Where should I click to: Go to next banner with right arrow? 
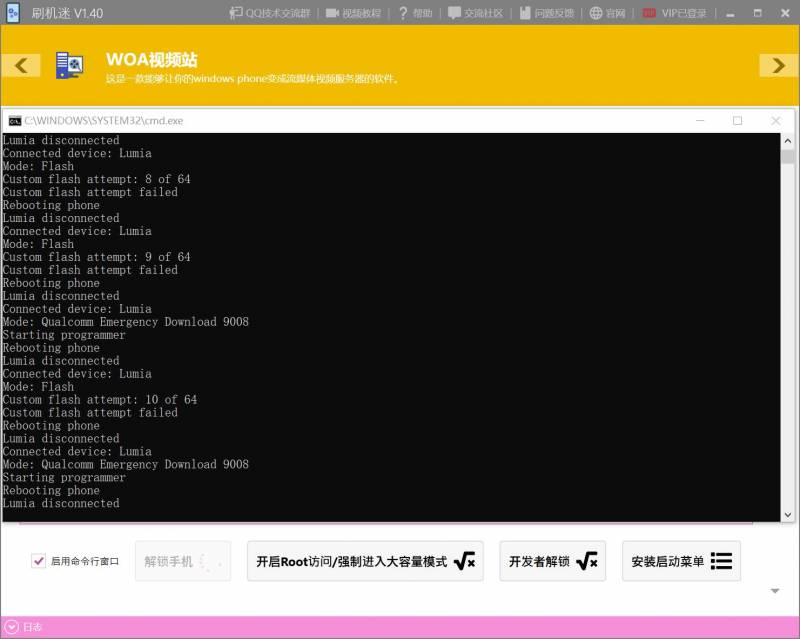pos(778,65)
